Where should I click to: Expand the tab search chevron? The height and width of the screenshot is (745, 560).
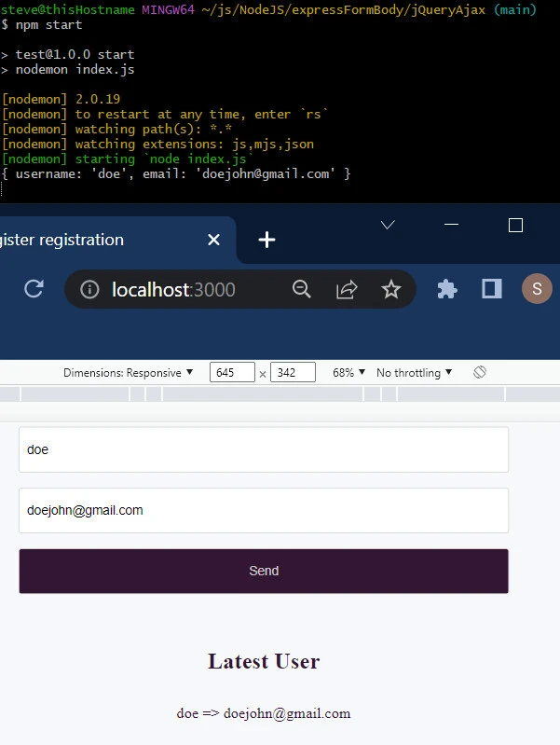tap(389, 225)
